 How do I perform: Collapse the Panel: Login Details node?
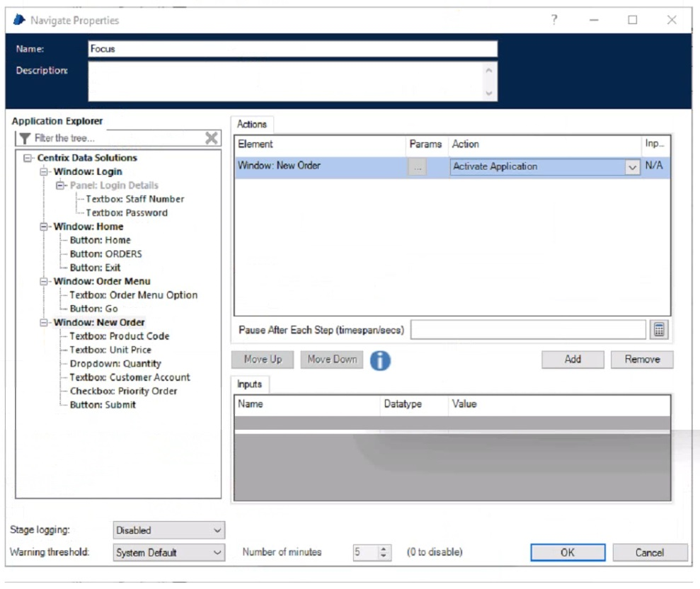coord(61,185)
